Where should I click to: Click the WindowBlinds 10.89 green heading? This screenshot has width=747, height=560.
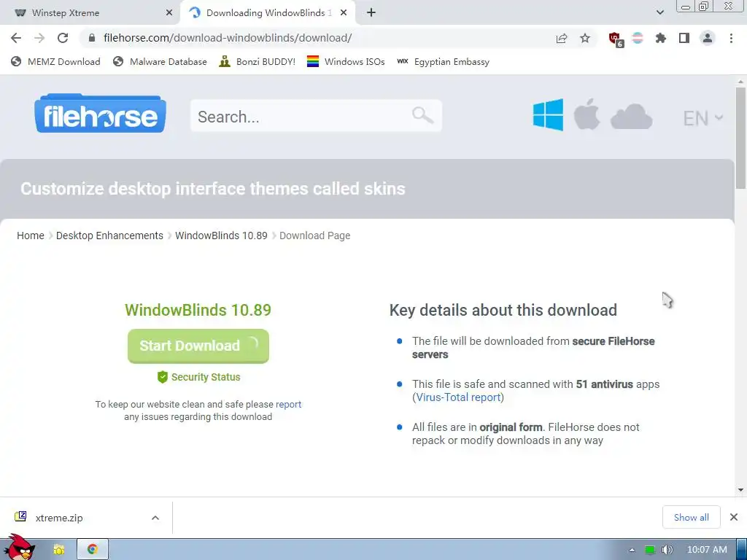[198, 310]
